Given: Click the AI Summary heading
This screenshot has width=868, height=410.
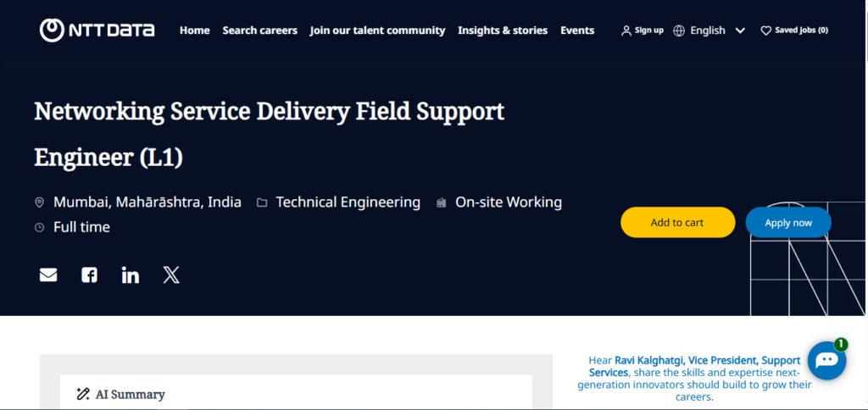Looking at the screenshot, I should pyautogui.click(x=130, y=395).
